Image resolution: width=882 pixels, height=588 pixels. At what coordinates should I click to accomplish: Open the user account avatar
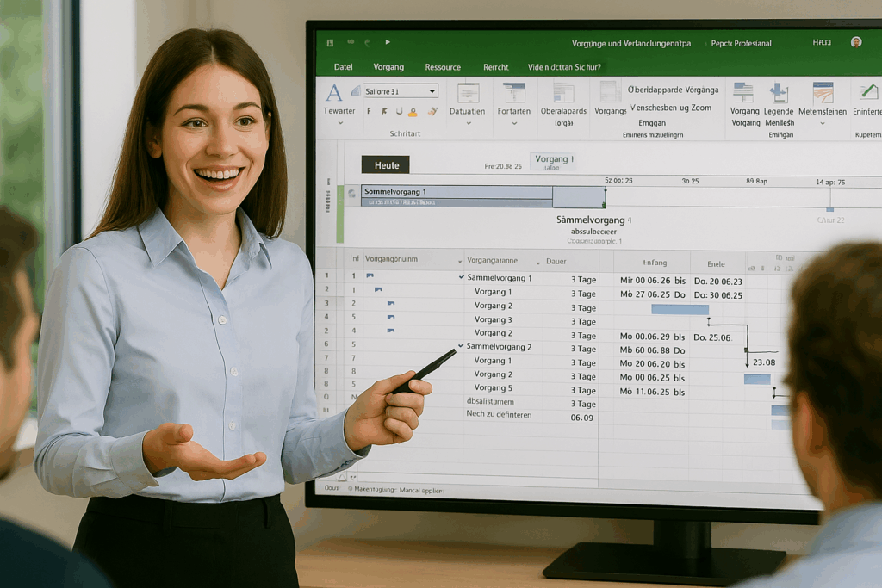pos(855,42)
